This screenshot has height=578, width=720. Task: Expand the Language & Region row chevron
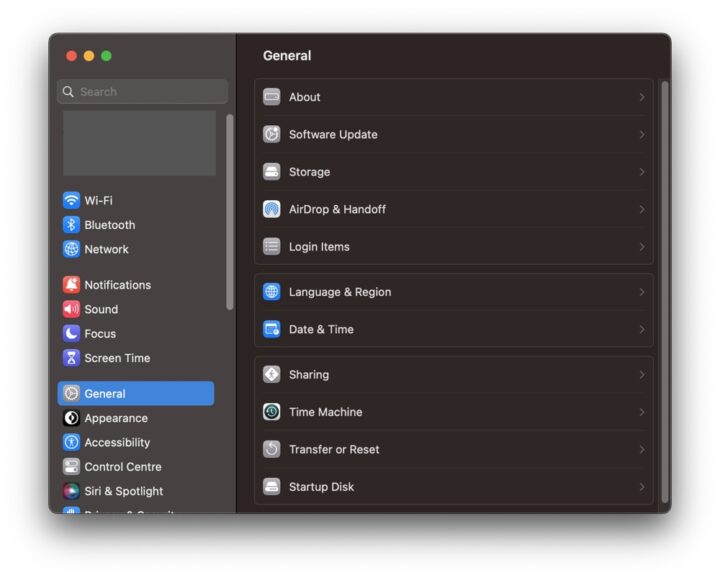(x=642, y=292)
